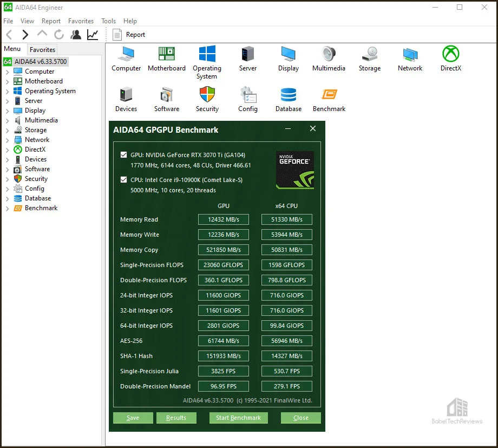Click the toolbar user icon
Screen dimensions: 498x448
[76, 34]
